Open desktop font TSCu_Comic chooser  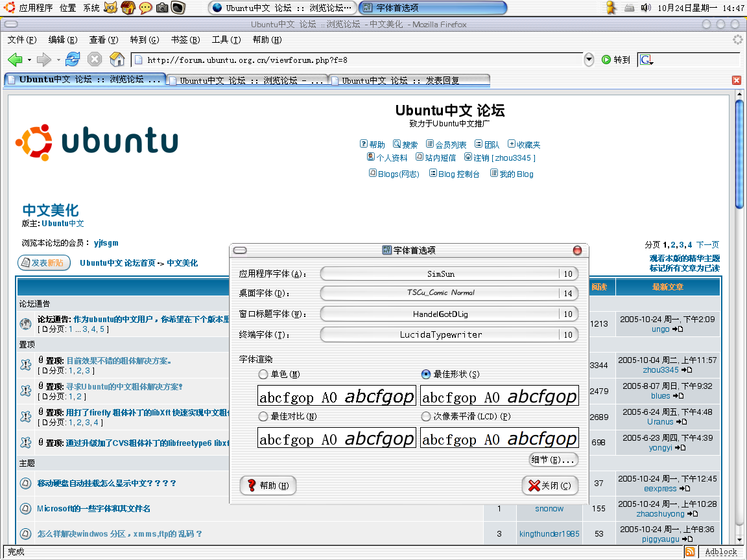(449, 294)
